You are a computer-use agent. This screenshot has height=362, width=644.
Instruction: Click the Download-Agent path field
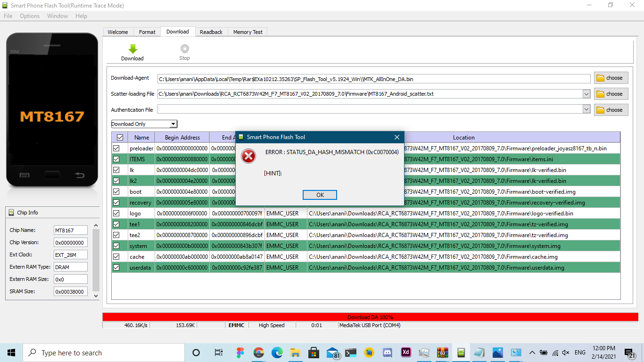pyautogui.click(x=374, y=79)
